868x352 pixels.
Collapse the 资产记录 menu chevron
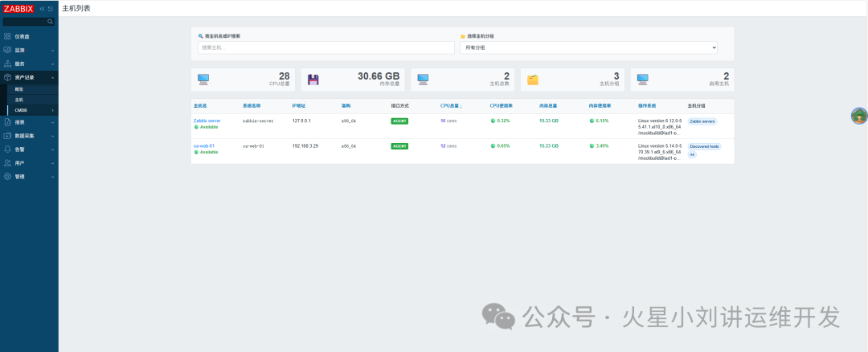[52, 78]
